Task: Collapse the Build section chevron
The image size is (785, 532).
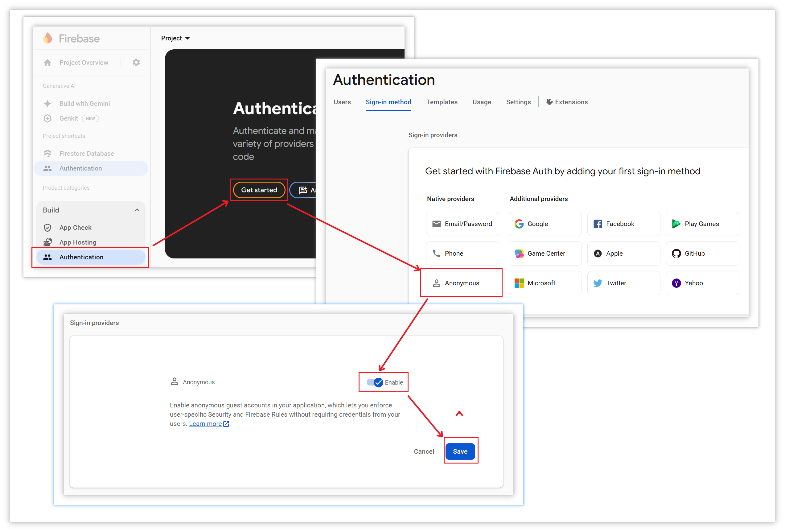Action: click(137, 210)
